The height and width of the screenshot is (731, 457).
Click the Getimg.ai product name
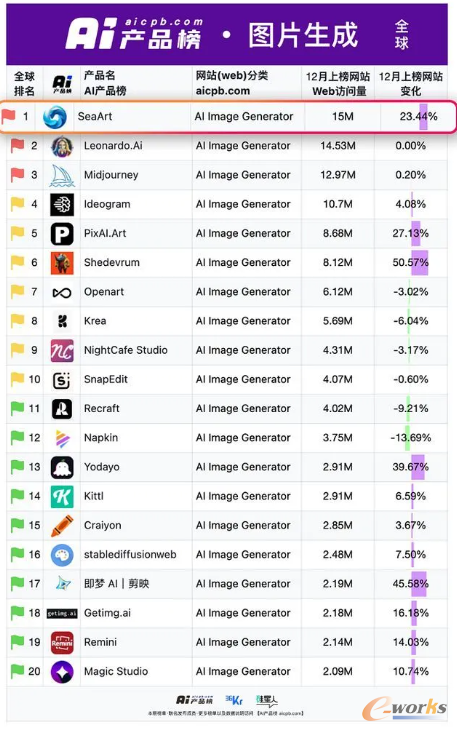click(107, 614)
